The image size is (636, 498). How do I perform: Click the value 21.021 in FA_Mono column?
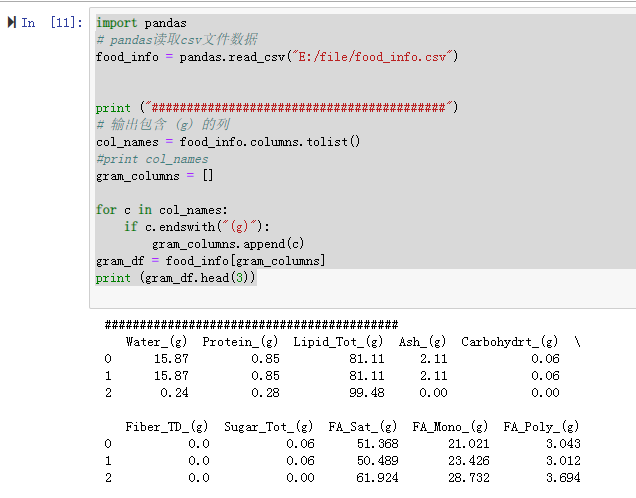pyautogui.click(x=468, y=444)
